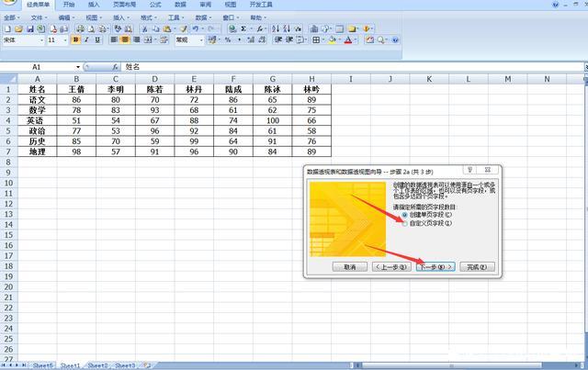Screen dimensions: 588x370
Task: Click the Copy icon in toolbar
Action: [x=155, y=28]
